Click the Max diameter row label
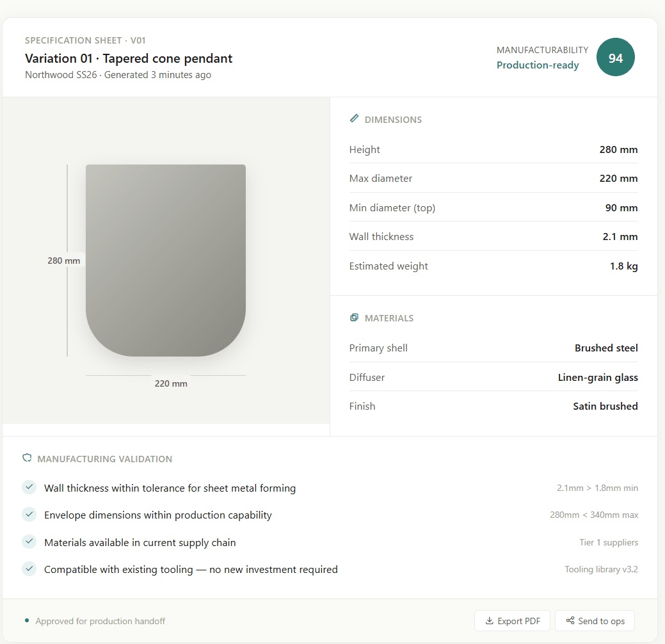Image resolution: width=665 pixels, height=644 pixels. point(380,178)
